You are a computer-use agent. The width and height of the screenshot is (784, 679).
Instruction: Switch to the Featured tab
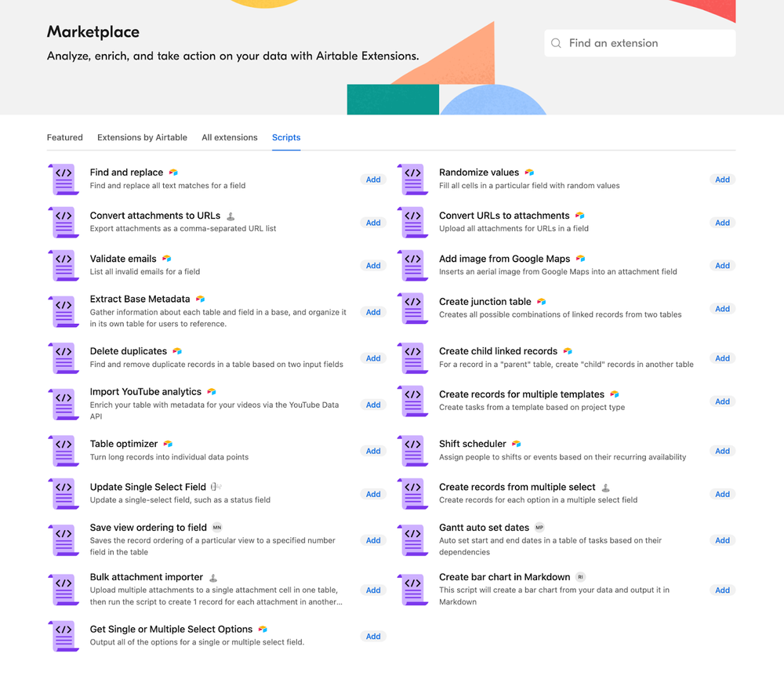(64, 137)
